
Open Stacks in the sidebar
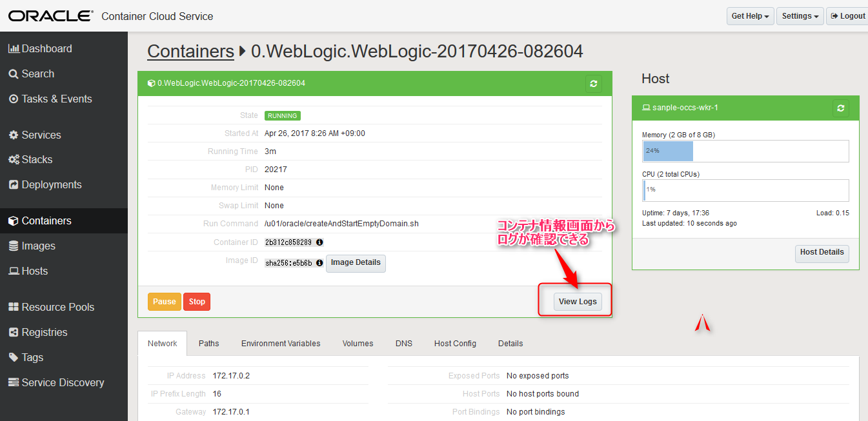point(30,159)
